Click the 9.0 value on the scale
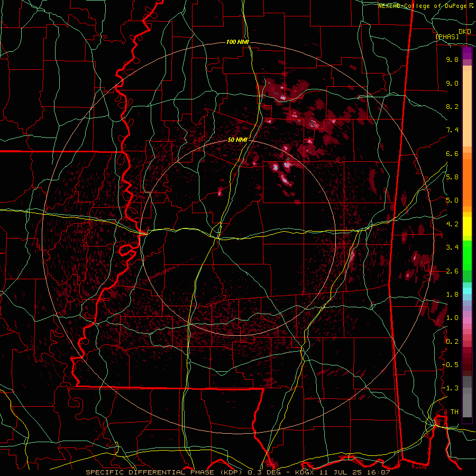 coord(452,83)
